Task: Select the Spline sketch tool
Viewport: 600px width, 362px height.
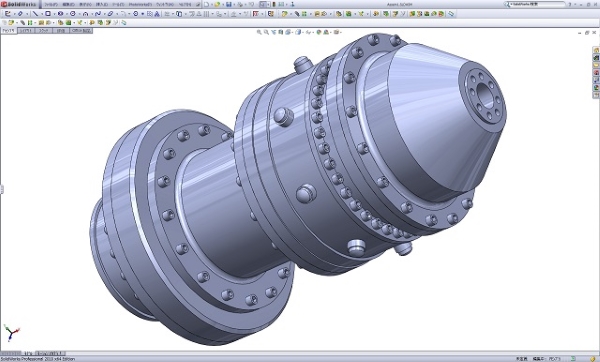Action: [x=98, y=14]
